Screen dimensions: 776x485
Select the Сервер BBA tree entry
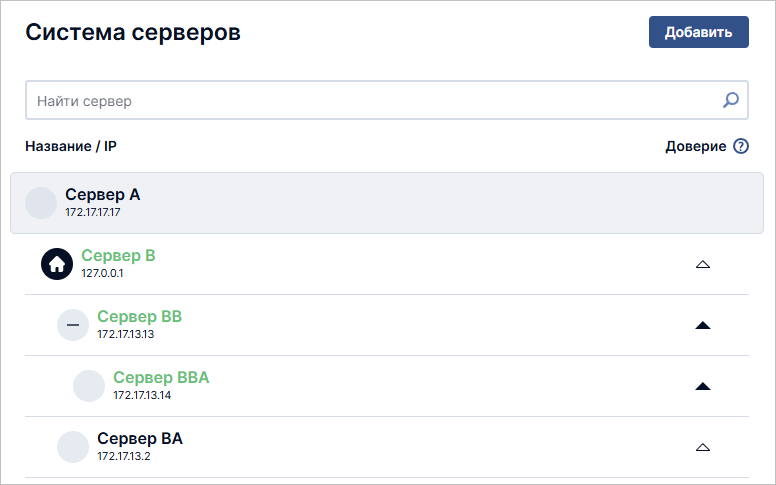tap(387, 386)
